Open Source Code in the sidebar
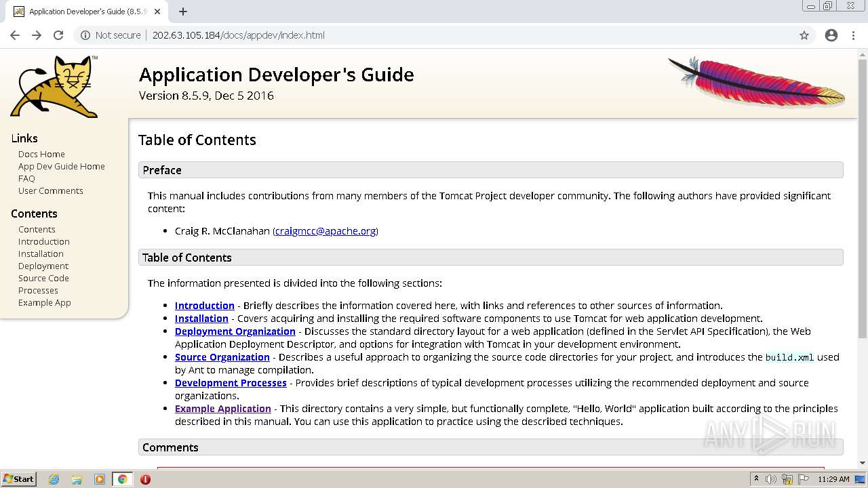The width and height of the screenshot is (868, 488). tap(43, 278)
